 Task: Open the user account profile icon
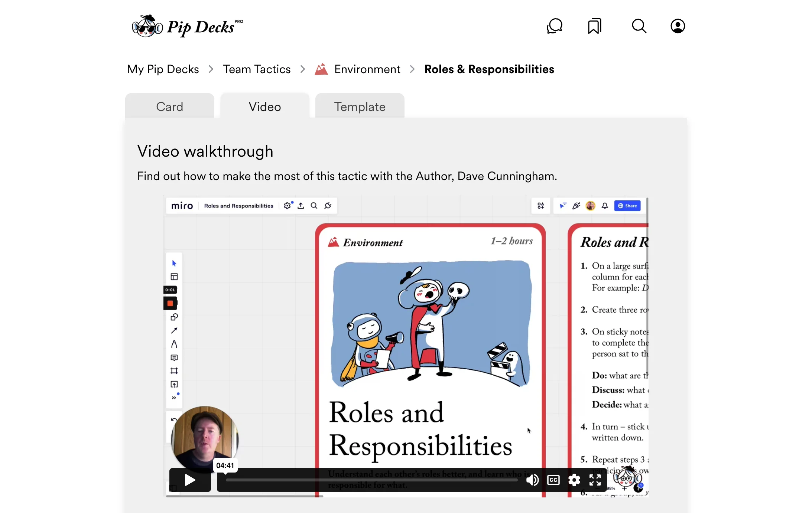tap(678, 26)
